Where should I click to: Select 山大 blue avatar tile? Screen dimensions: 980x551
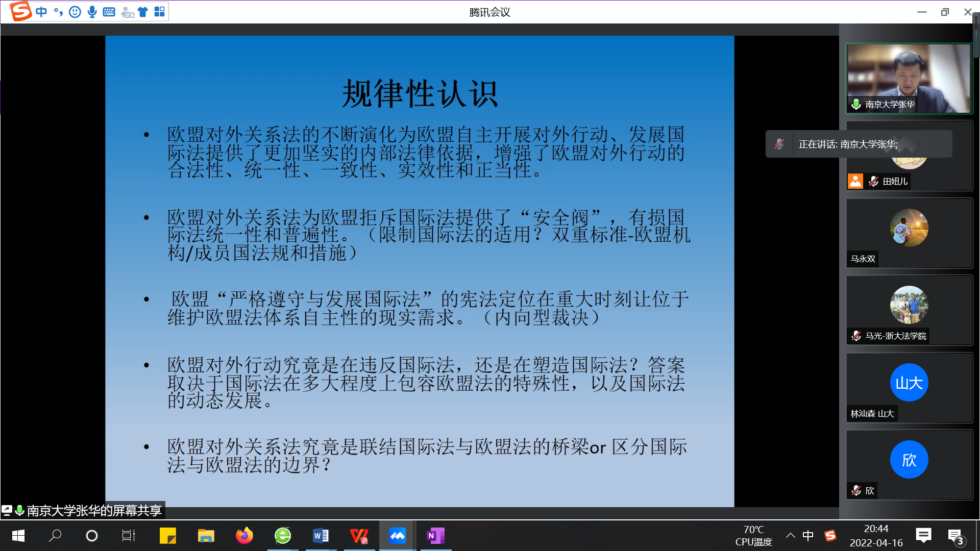click(909, 382)
